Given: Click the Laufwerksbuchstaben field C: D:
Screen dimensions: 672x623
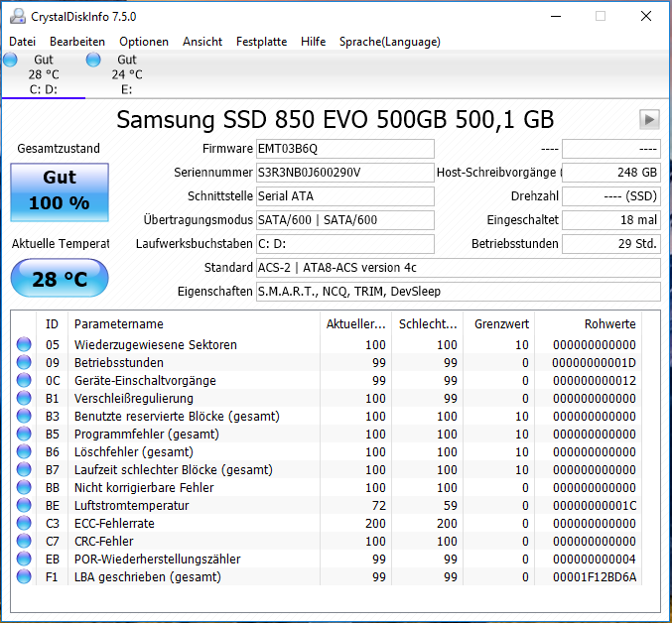Looking at the screenshot, I should pos(345,244).
